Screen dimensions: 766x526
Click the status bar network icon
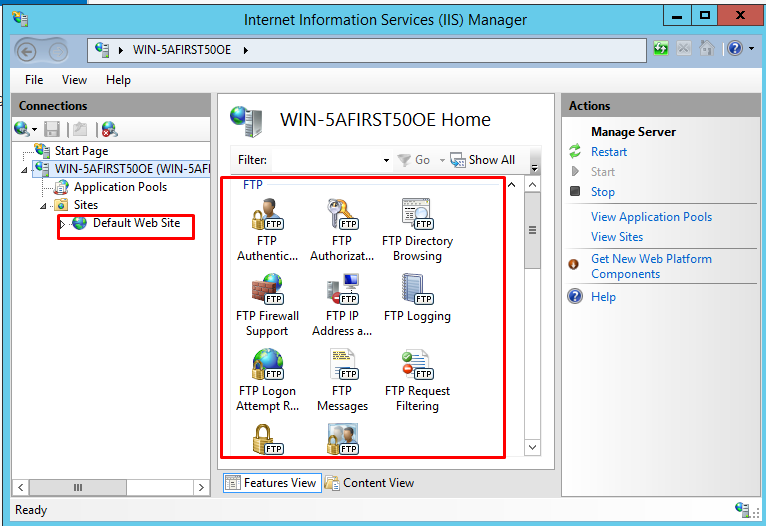click(743, 509)
